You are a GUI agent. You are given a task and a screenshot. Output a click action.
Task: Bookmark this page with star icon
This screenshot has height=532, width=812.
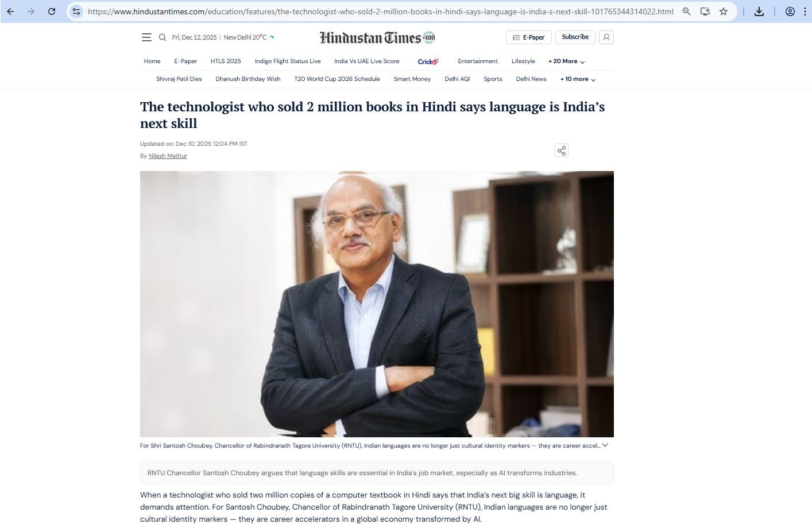tap(724, 11)
